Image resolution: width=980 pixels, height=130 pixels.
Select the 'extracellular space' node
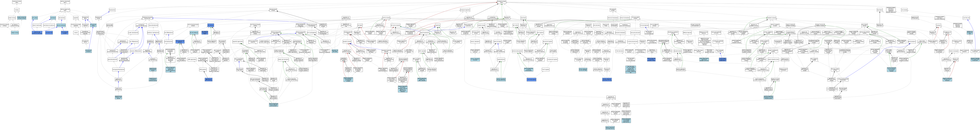(93, 25)
